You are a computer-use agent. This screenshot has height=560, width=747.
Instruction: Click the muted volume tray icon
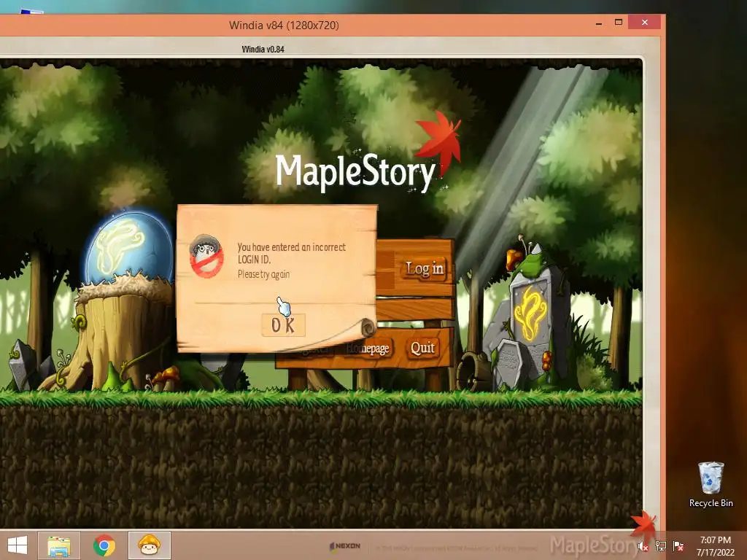click(x=643, y=546)
